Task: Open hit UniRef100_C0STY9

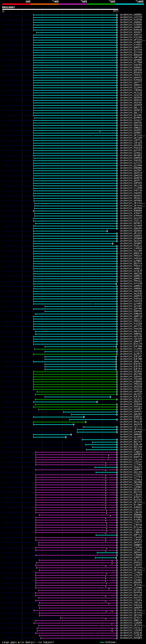Action: 131,17
